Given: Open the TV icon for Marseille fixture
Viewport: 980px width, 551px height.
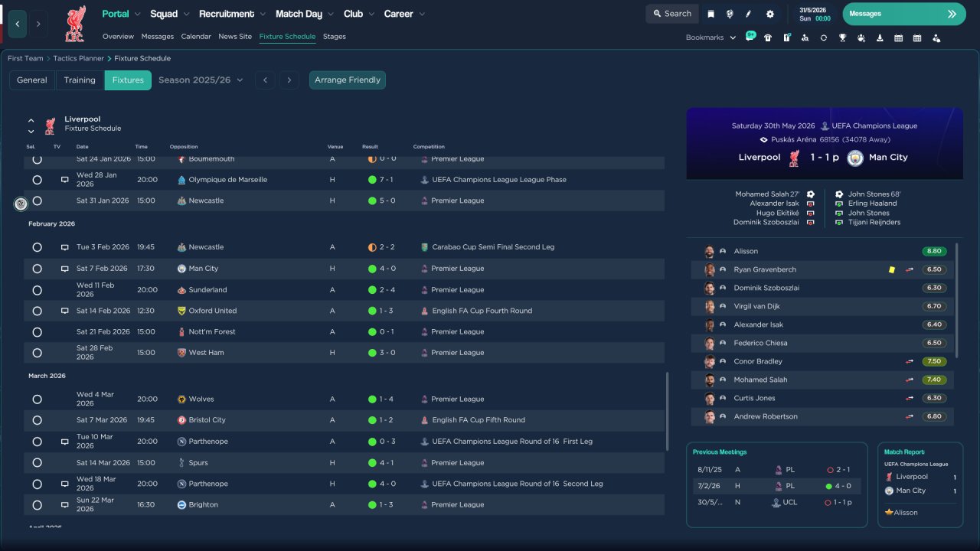Looking at the screenshot, I should coord(65,180).
